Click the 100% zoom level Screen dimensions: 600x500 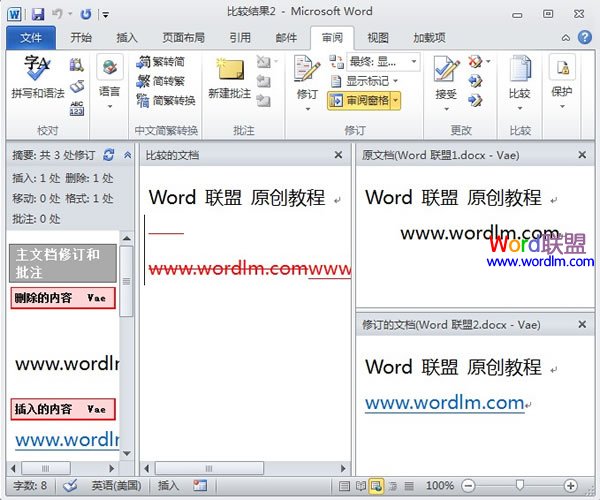click(440, 486)
